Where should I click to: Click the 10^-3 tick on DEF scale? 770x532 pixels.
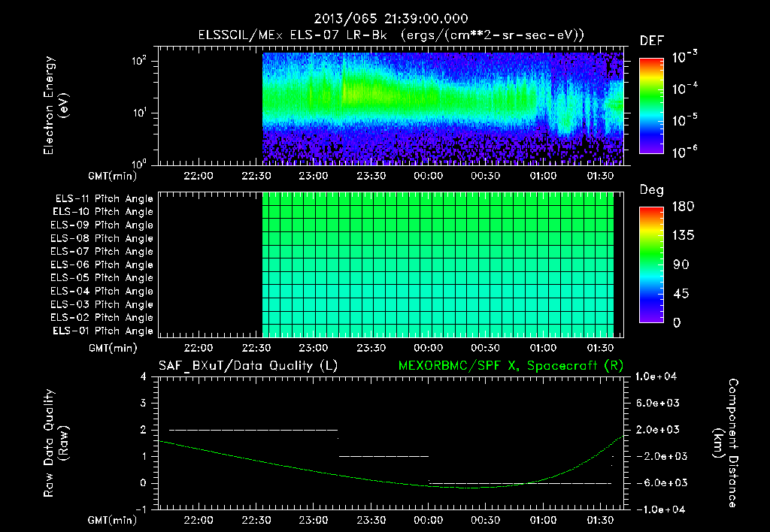pyautogui.click(x=684, y=57)
